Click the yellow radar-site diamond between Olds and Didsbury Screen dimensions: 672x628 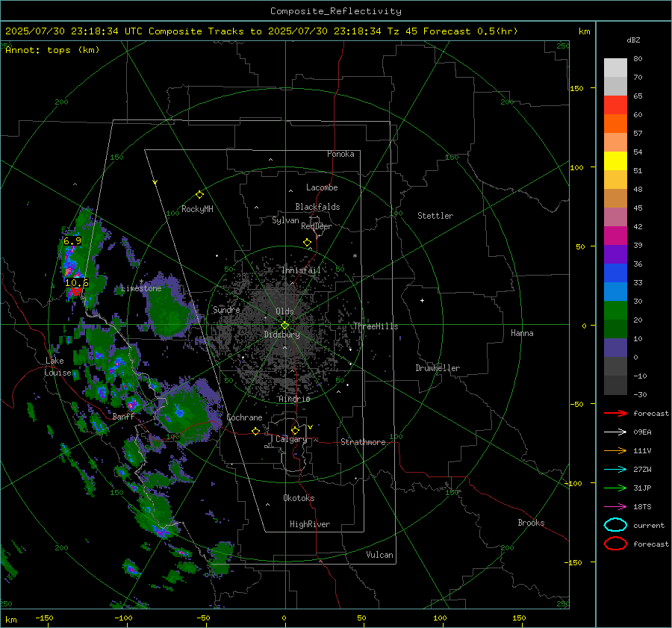284,326
